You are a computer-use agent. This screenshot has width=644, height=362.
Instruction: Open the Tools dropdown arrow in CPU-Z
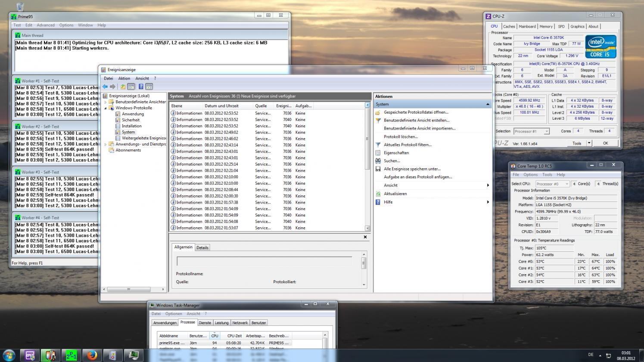(589, 143)
